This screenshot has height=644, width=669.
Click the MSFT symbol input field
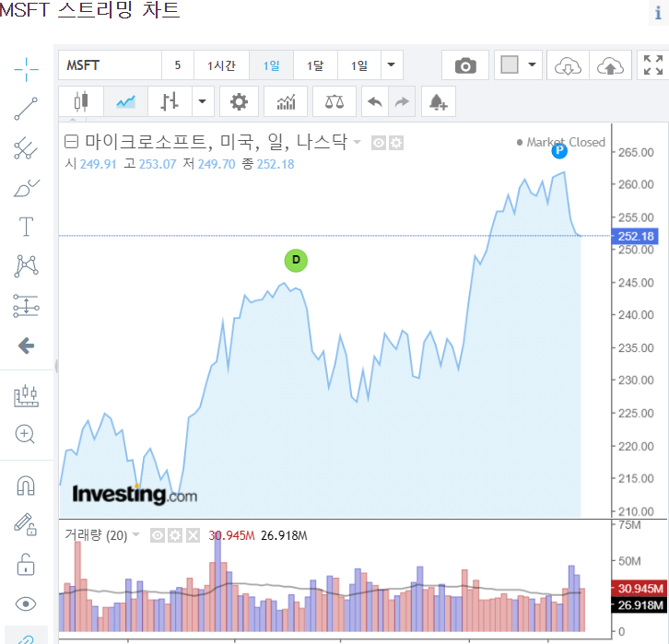coord(110,65)
